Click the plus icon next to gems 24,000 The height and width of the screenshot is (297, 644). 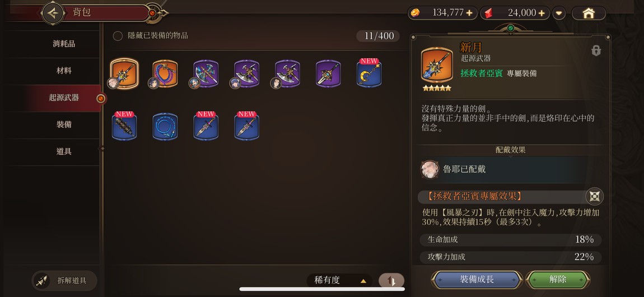click(x=542, y=13)
